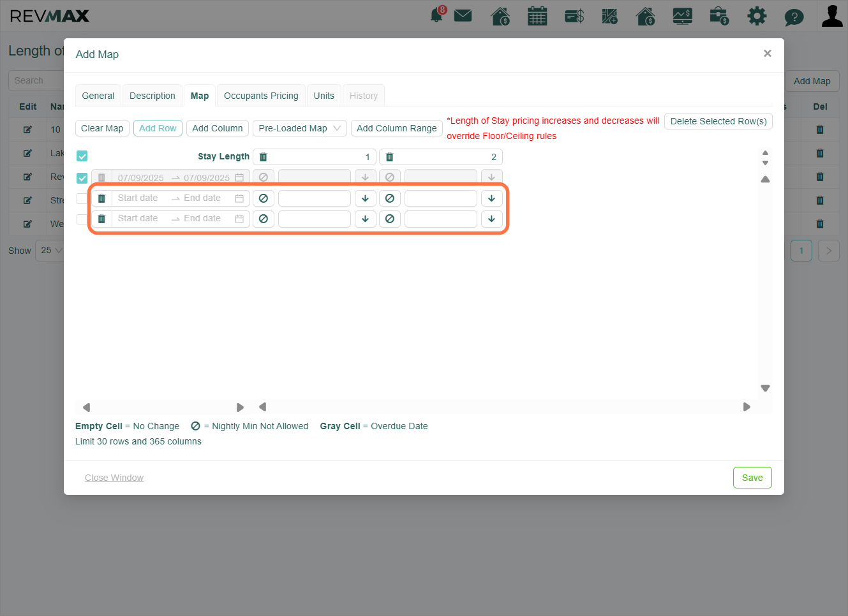Switch to the Description tab
Image resolution: width=848 pixels, height=616 pixels.
tap(152, 96)
